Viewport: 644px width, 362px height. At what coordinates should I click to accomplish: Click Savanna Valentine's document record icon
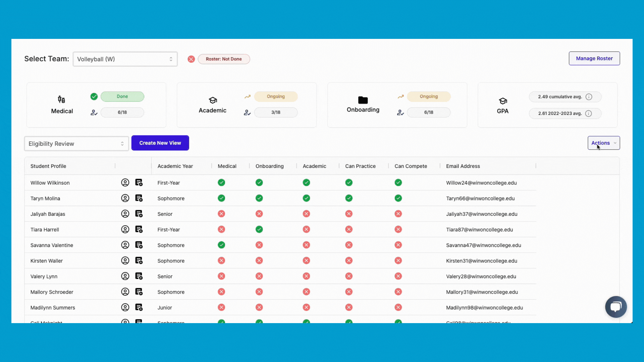(x=139, y=245)
